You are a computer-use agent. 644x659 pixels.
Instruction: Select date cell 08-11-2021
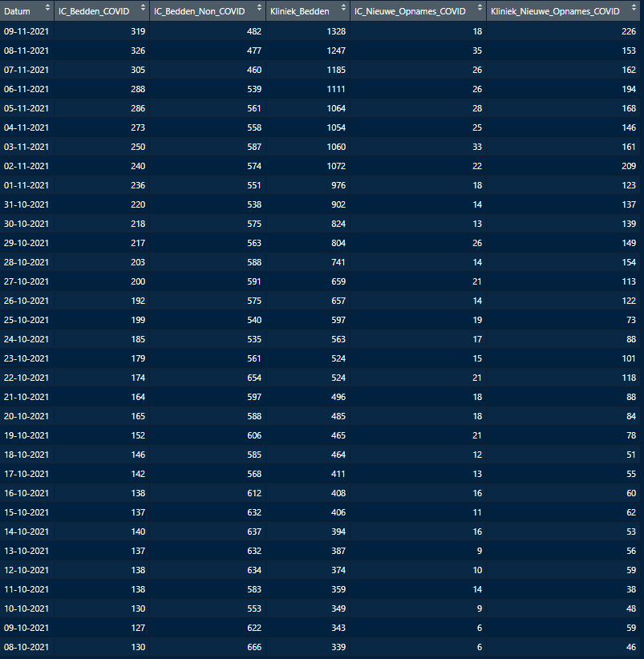click(x=26, y=51)
